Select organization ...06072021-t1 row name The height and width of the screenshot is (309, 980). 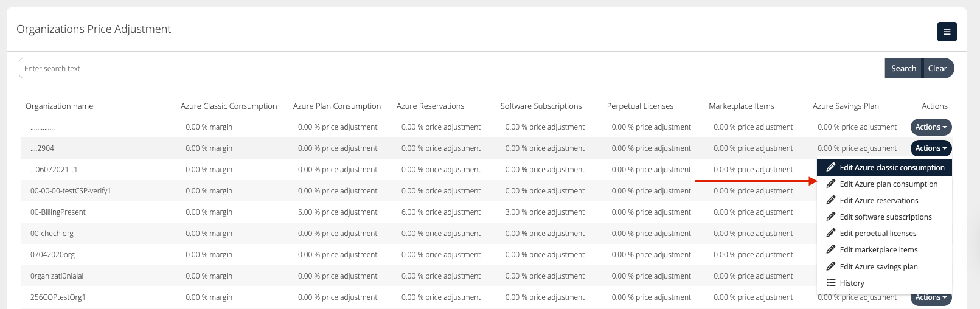click(x=54, y=170)
